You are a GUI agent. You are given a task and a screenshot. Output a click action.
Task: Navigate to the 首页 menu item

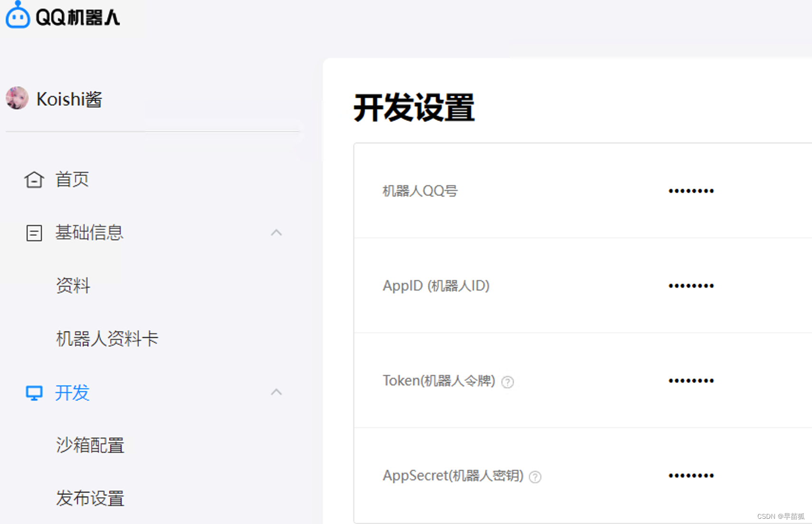tap(72, 179)
